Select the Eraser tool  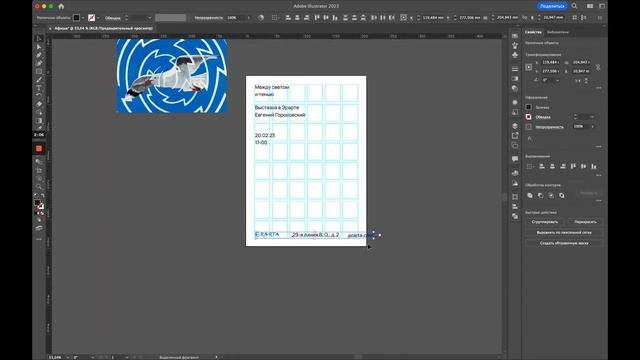(x=39, y=104)
